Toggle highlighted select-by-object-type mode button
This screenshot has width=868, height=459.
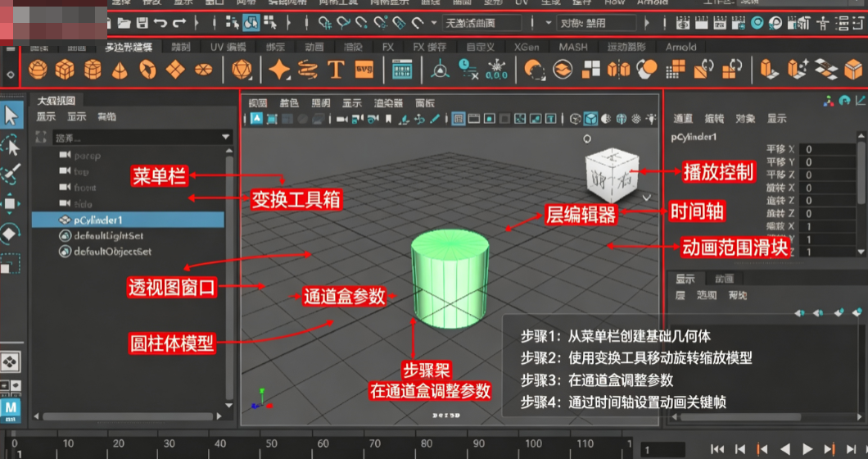(251, 23)
